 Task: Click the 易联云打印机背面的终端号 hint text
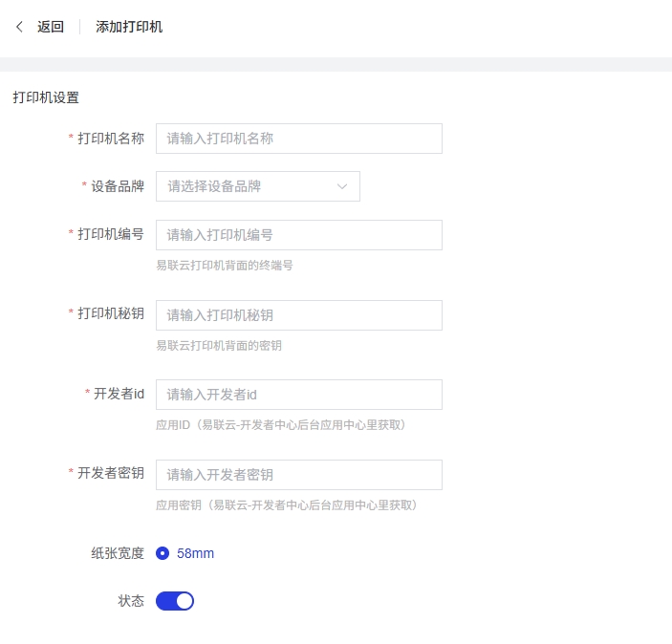click(225, 266)
